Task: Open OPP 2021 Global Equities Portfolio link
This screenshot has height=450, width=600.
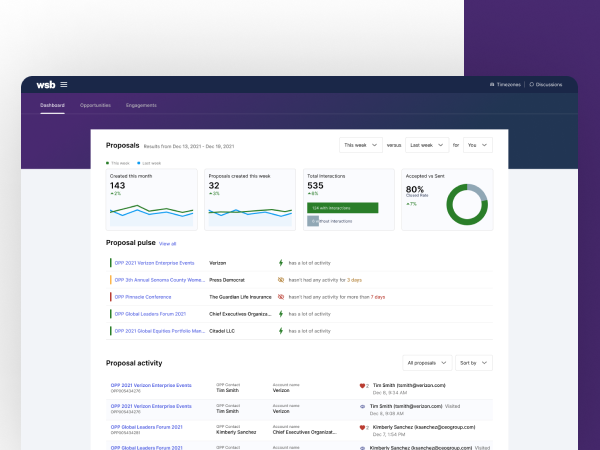Action: tap(160, 331)
